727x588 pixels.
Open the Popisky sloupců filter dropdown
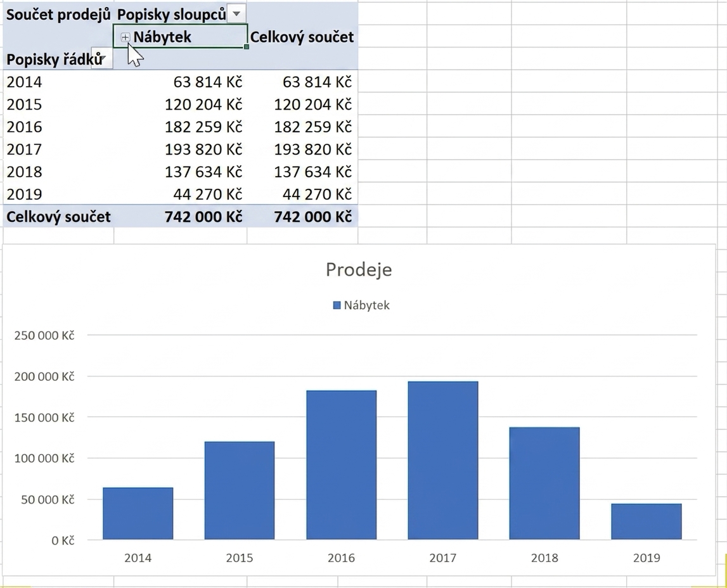[236, 14]
